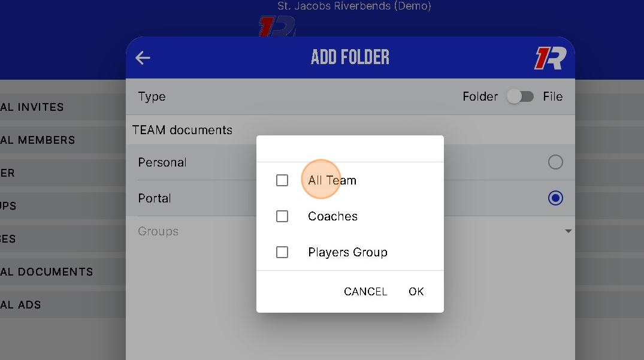644x360 pixels.
Task: Click the All Team label
Action: coord(332,180)
